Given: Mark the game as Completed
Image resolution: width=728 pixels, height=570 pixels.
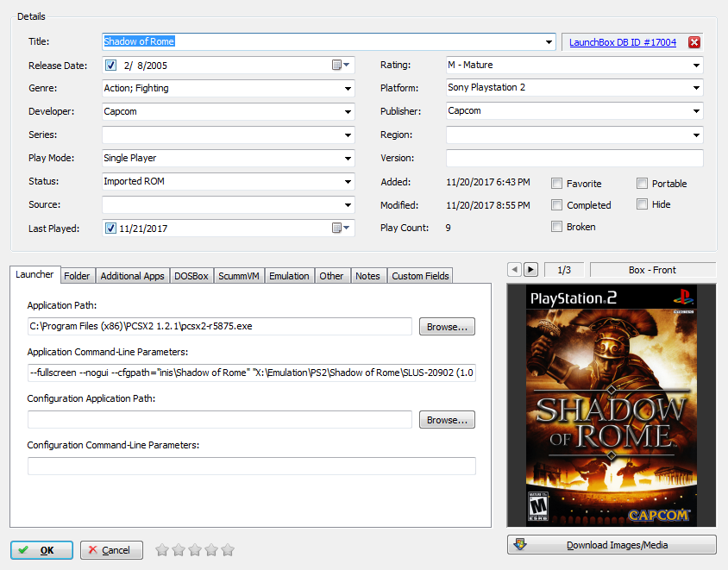Looking at the screenshot, I should point(556,204).
